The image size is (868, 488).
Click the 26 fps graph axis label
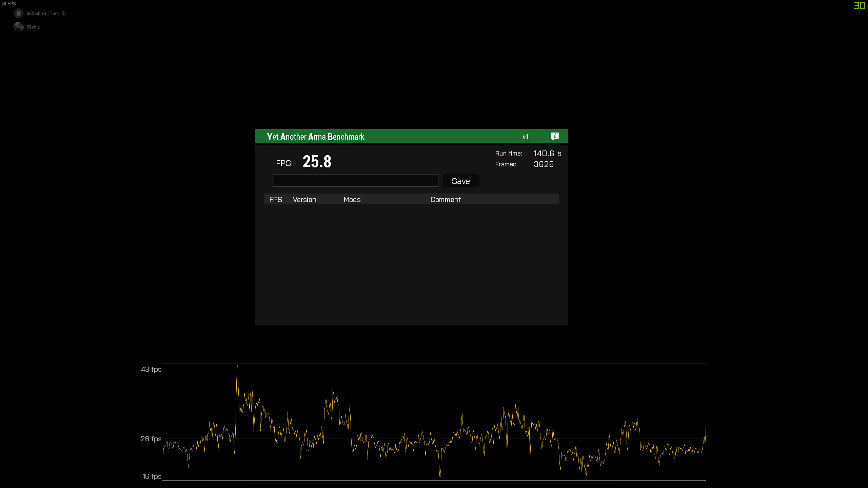point(151,439)
